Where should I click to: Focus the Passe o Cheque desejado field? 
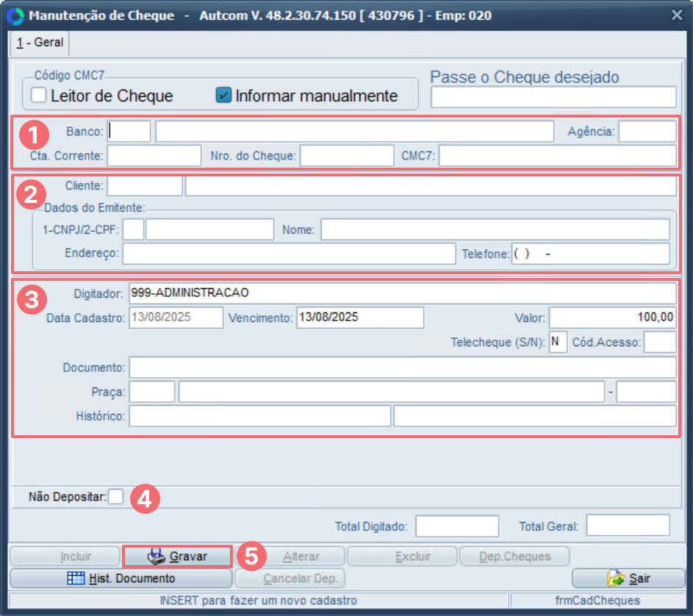[554, 97]
